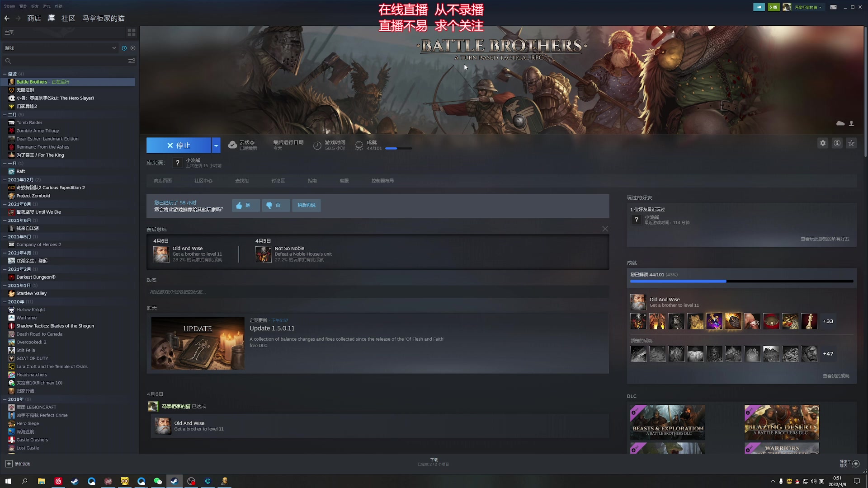Select Darkest Dungeon in library list
This screenshot has height=488, width=868.
point(68,277)
